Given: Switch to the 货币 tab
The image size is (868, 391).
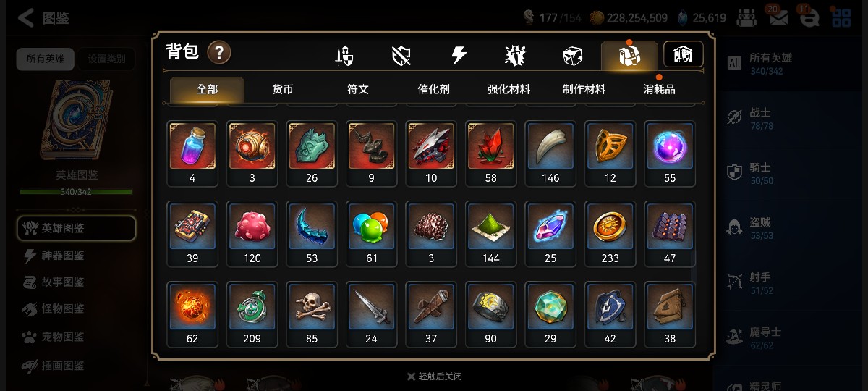Looking at the screenshot, I should 282,90.
